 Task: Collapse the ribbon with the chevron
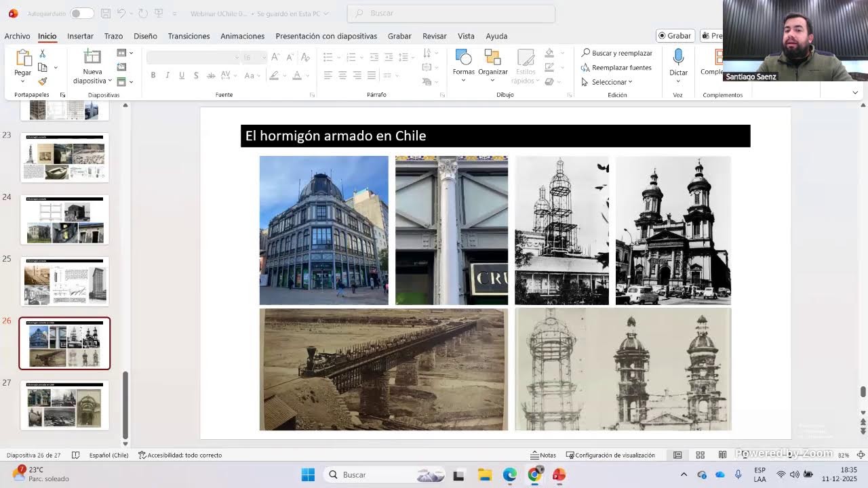point(855,92)
